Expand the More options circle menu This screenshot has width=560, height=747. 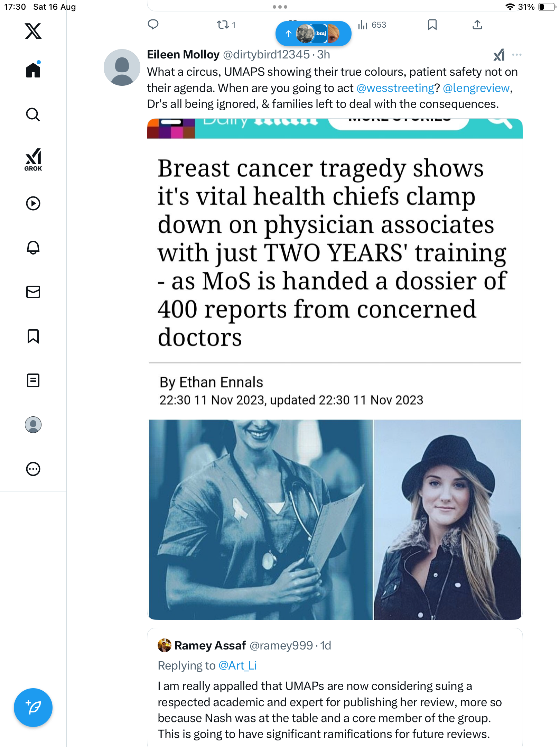coord(33,469)
